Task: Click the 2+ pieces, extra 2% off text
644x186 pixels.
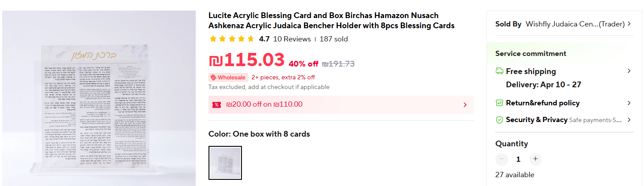Action: click(x=283, y=78)
